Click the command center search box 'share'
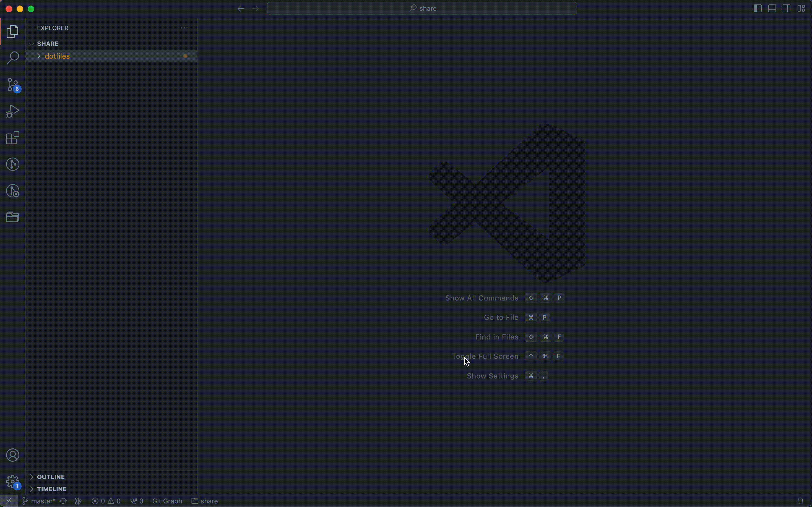The image size is (812, 507). [x=422, y=8]
